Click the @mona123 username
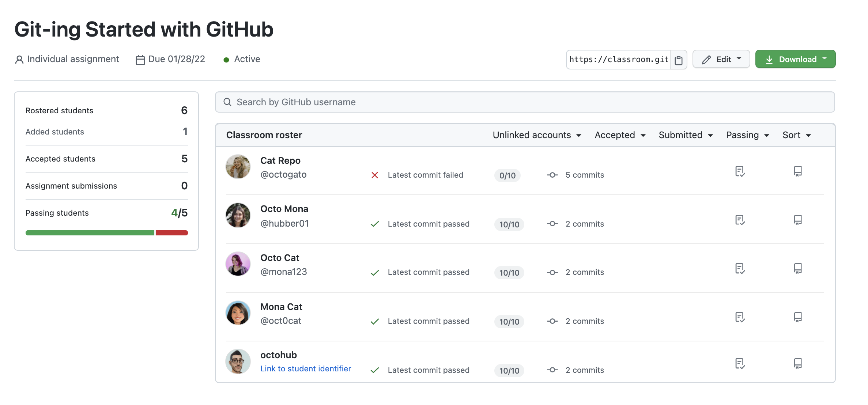 [284, 272]
